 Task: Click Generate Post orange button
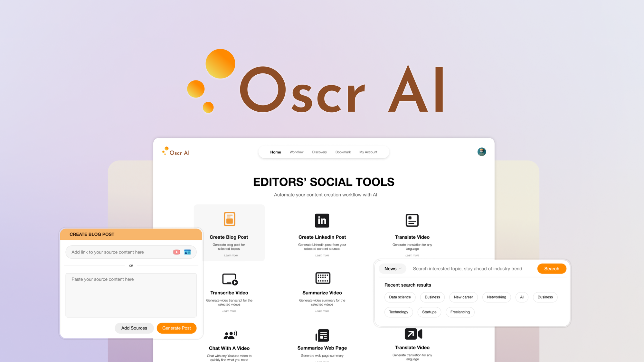click(x=177, y=328)
